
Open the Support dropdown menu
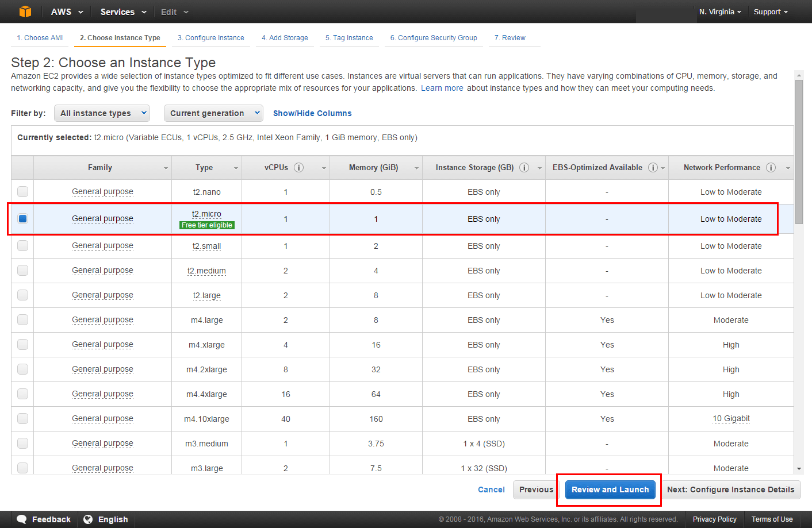[771, 11]
